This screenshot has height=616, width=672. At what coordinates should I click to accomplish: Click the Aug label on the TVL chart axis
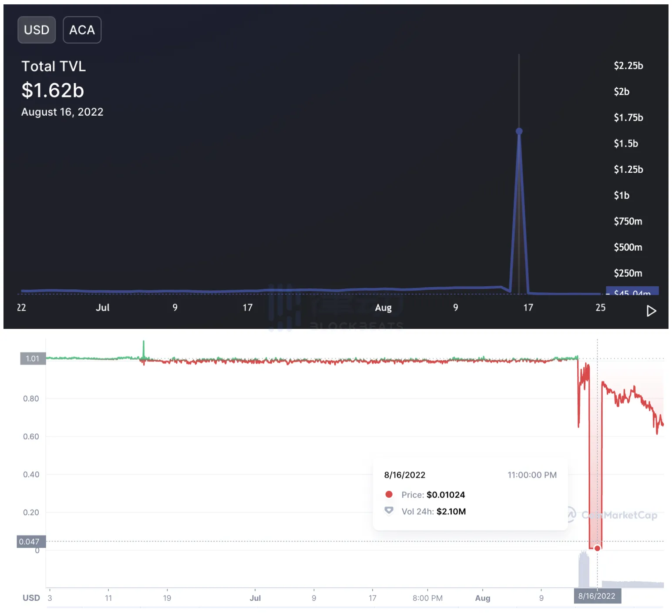[383, 308]
